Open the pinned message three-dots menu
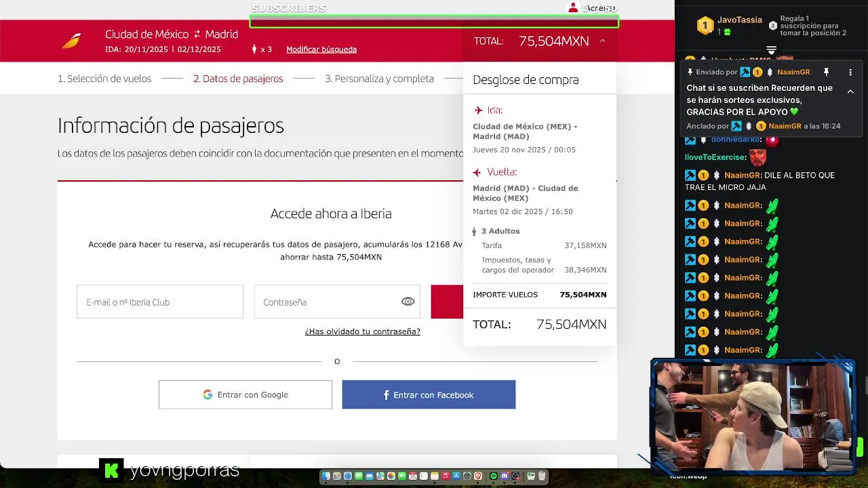Viewport: 868px width, 488px height. 850,72
